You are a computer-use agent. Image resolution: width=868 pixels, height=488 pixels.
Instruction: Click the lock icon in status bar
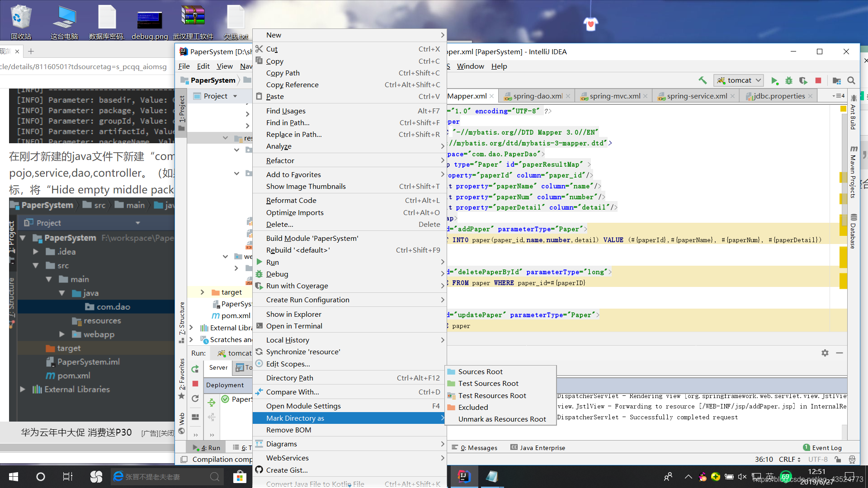[x=838, y=460]
